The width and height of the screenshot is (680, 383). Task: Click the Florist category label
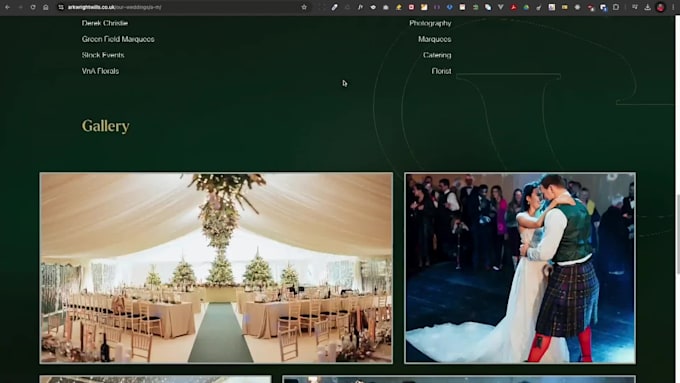[441, 71]
